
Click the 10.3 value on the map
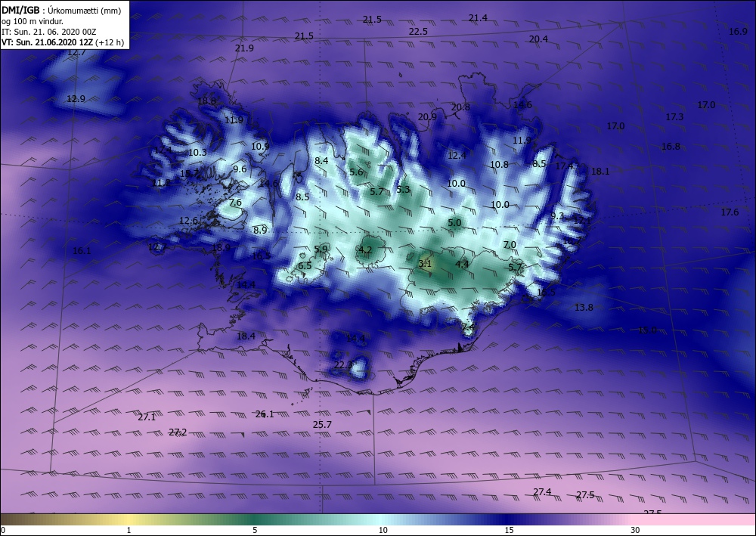197,152
